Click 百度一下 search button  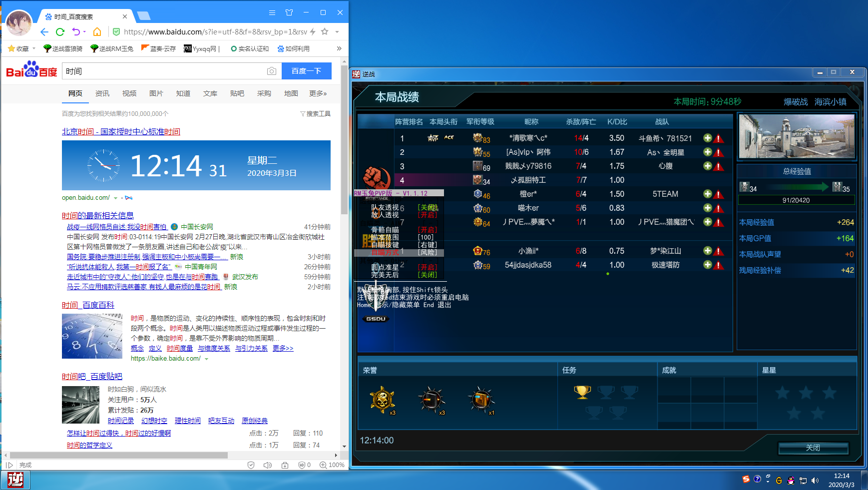pyautogui.click(x=307, y=71)
